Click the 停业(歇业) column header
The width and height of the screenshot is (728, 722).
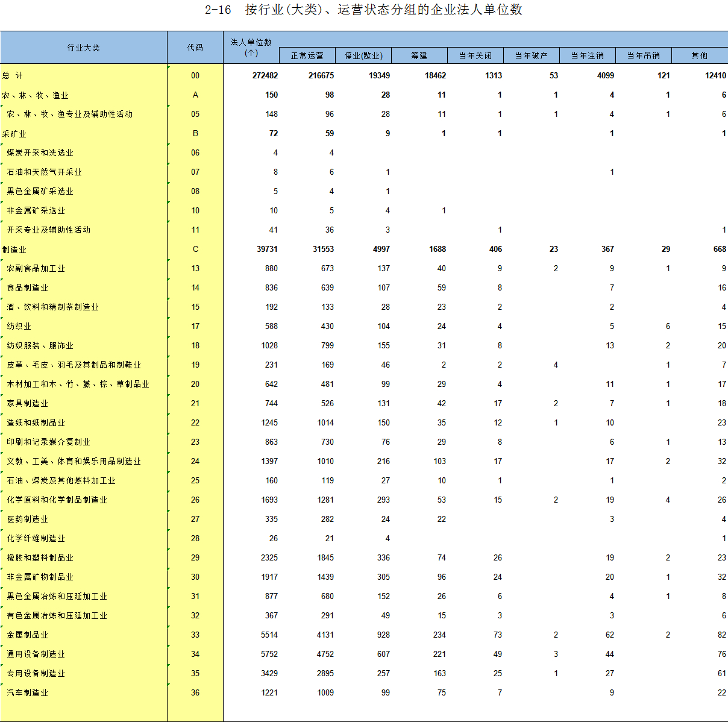(x=363, y=55)
